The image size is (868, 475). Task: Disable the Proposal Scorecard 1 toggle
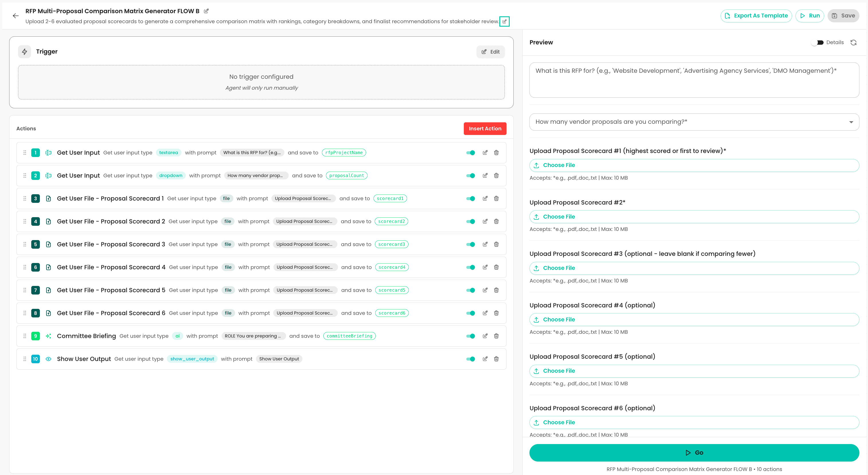[x=470, y=198]
